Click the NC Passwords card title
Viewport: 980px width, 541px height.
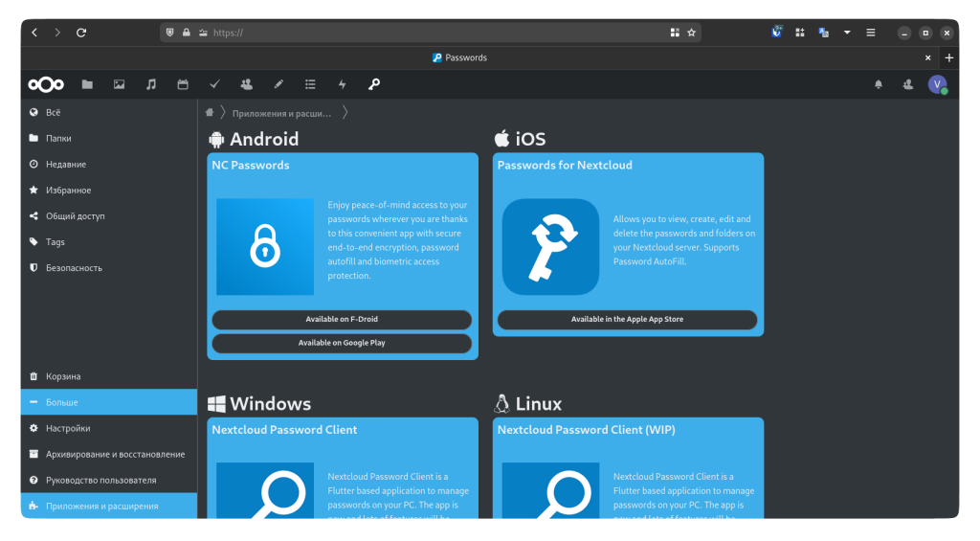[251, 165]
